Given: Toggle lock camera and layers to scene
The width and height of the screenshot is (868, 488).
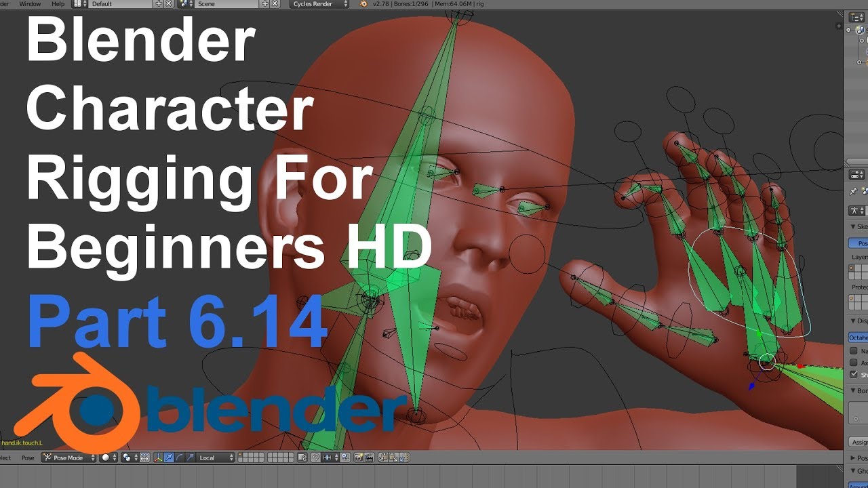Looking at the screenshot, I should 301,458.
